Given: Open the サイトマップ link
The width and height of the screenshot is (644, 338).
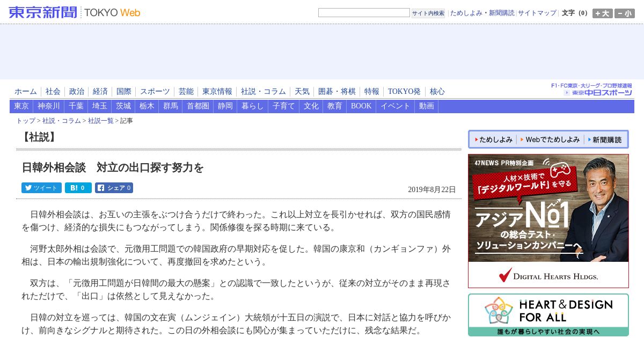Looking at the screenshot, I should [537, 13].
